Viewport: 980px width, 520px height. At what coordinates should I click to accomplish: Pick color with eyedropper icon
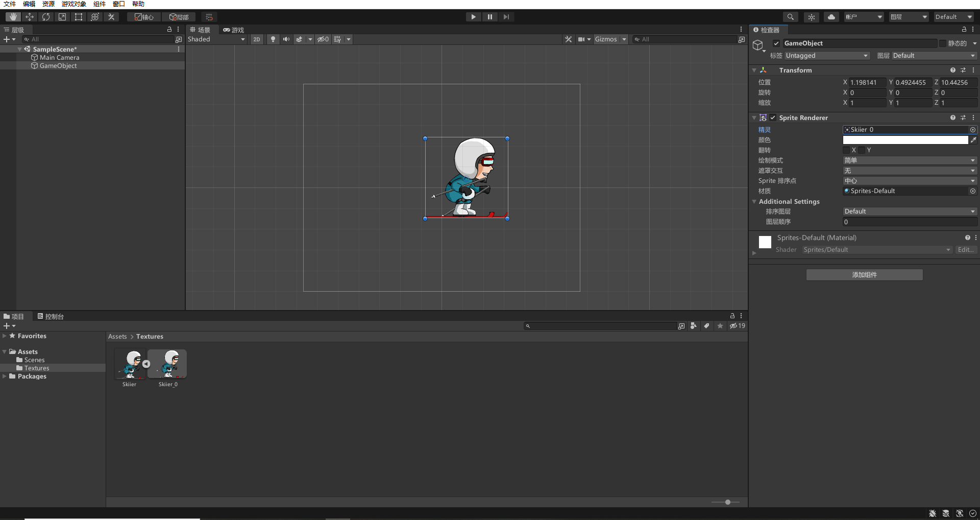pos(973,140)
